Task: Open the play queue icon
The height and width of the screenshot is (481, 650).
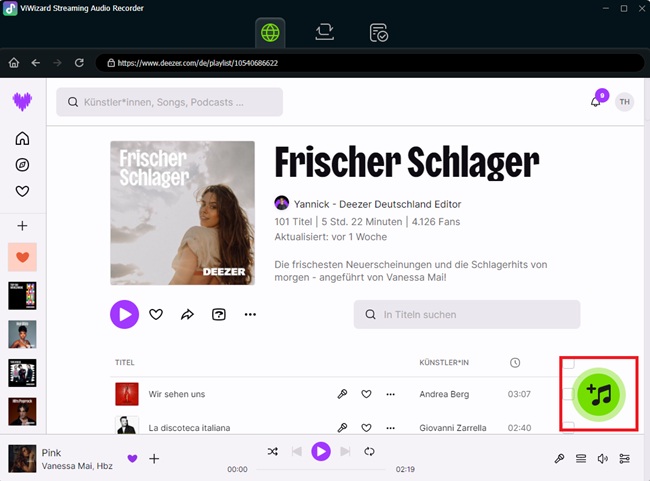Action: pos(581,459)
